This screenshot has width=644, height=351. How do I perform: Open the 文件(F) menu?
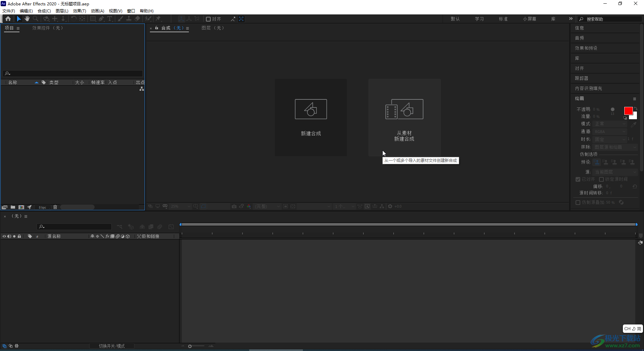click(x=9, y=11)
